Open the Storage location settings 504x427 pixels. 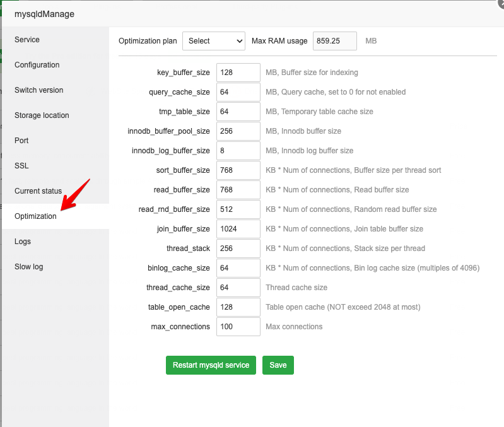pyautogui.click(x=42, y=115)
